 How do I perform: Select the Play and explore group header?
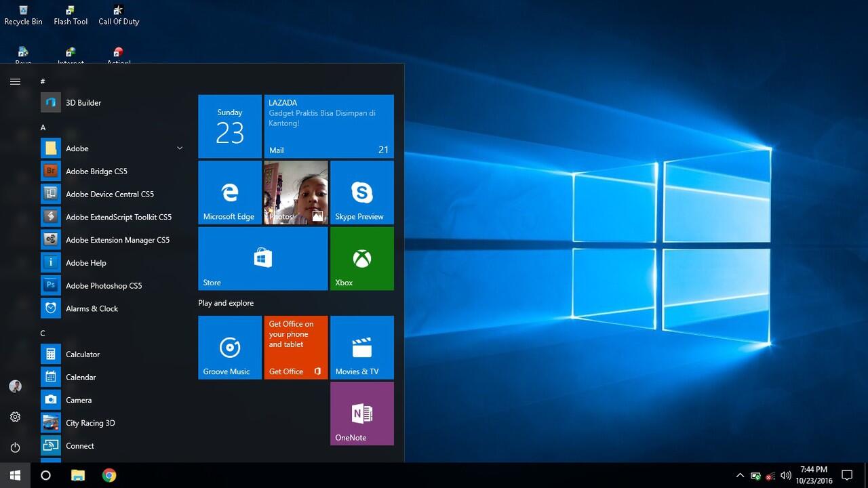226,303
